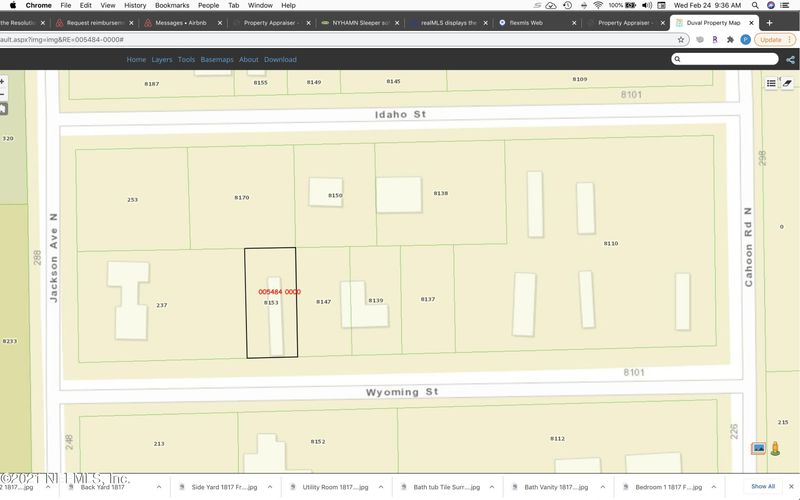Viewport: 800px width, 500px height.
Task: Close the flexmls Web tab
Action: [x=574, y=23]
